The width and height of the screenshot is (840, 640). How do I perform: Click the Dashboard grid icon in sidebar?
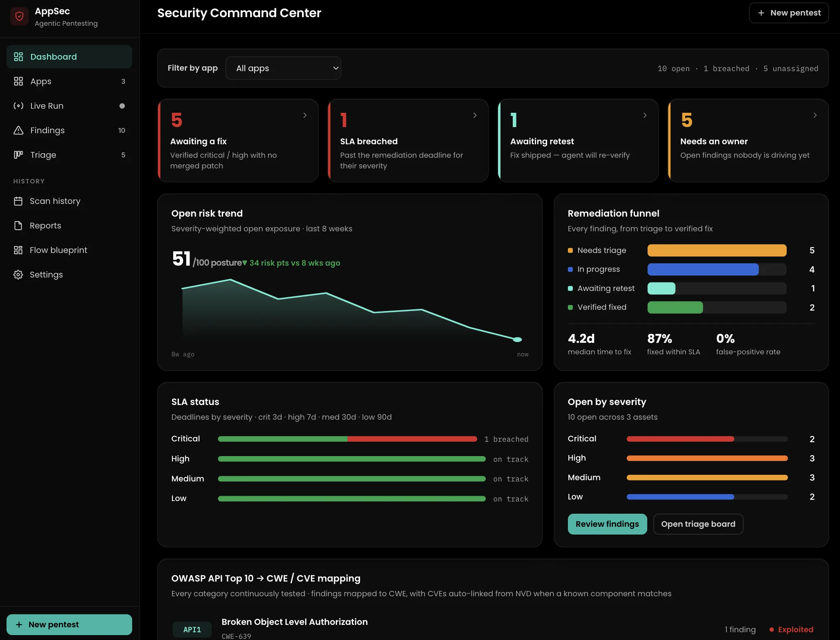[x=18, y=57]
